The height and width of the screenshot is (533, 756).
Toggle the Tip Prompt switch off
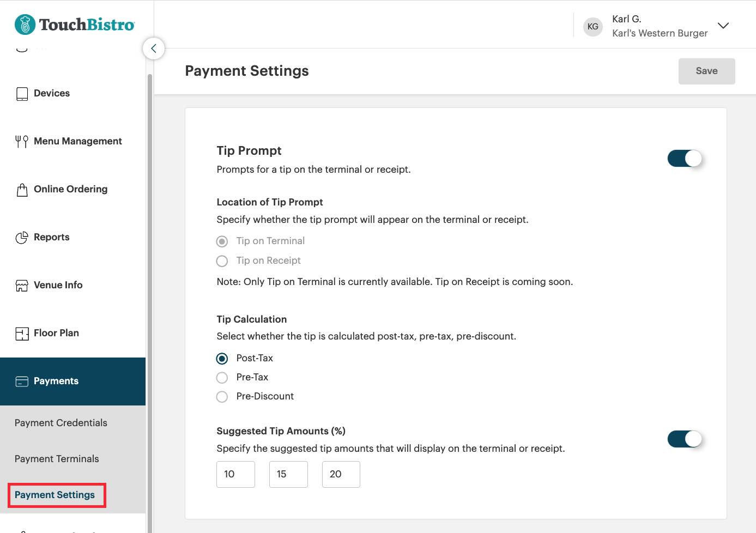(x=685, y=158)
